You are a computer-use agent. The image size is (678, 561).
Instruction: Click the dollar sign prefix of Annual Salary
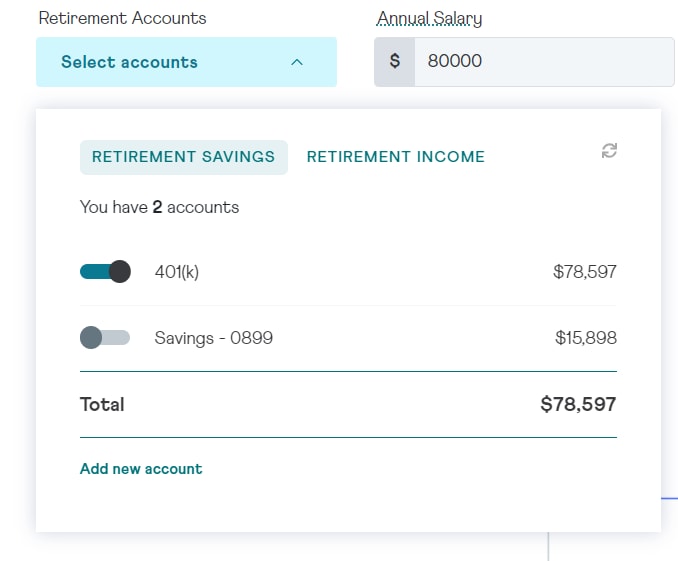[x=394, y=61]
